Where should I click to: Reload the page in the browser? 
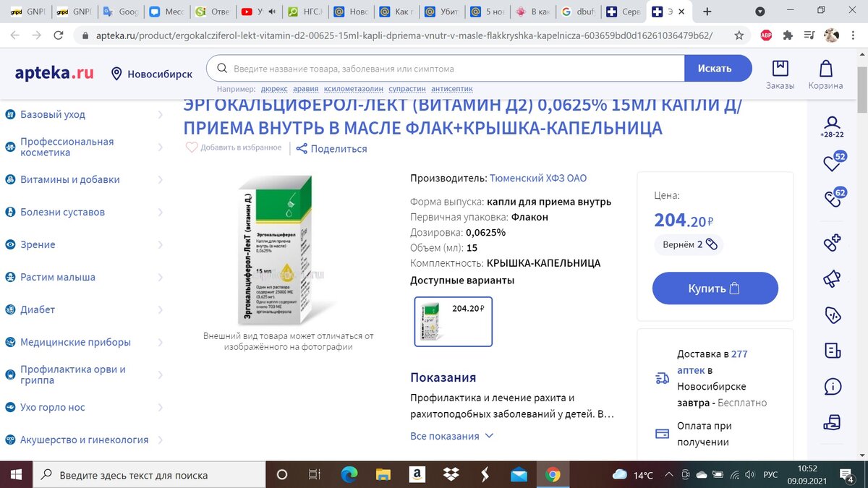point(58,35)
